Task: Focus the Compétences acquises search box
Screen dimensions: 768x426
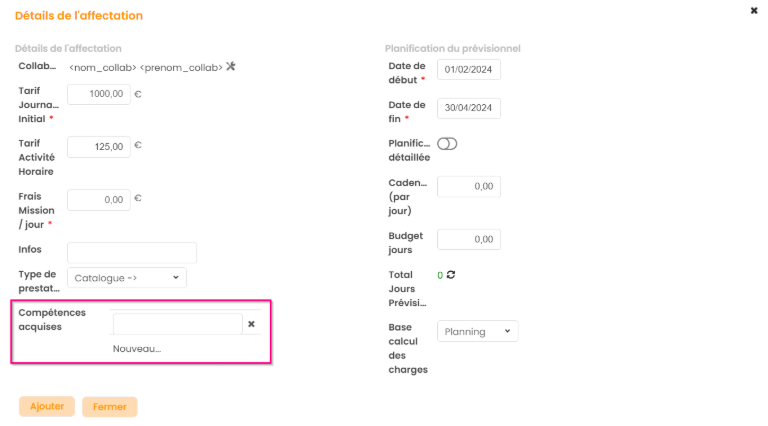Action: 177,324
